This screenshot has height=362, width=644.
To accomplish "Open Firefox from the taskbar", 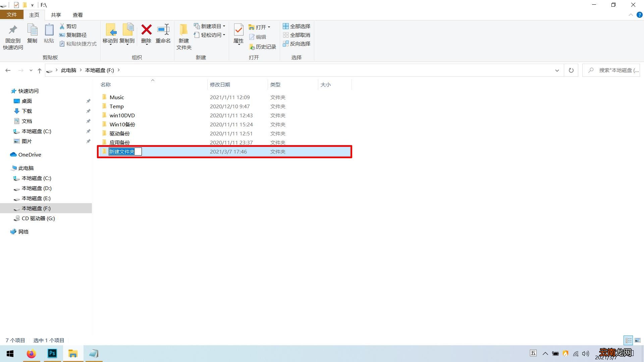I will tap(32, 354).
